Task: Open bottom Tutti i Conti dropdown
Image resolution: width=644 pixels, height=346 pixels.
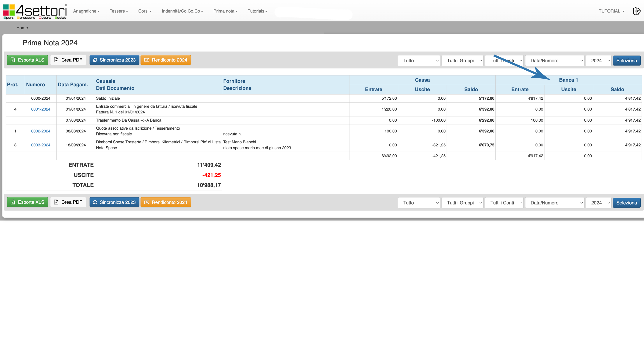Action: pyautogui.click(x=504, y=203)
